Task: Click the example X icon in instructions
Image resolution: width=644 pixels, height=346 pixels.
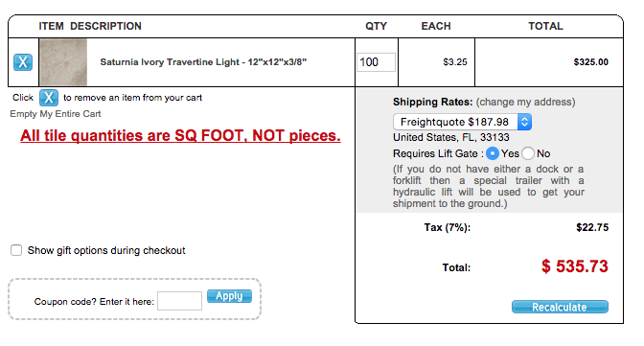Action: (x=49, y=98)
